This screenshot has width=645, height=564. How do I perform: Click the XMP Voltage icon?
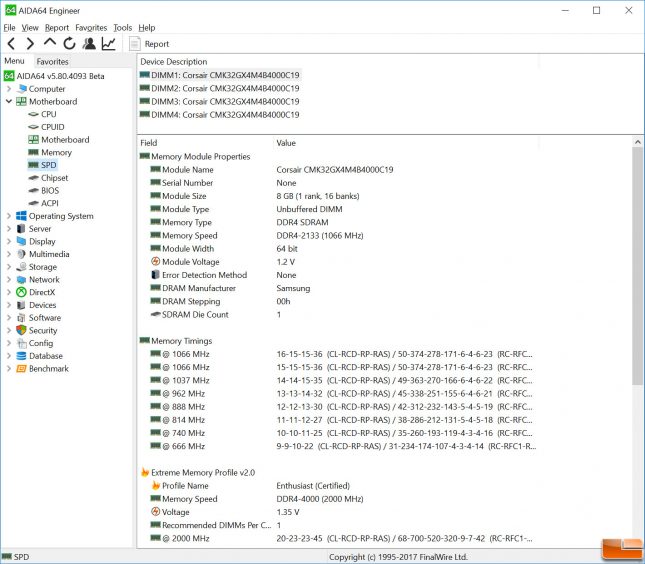pyautogui.click(x=155, y=512)
